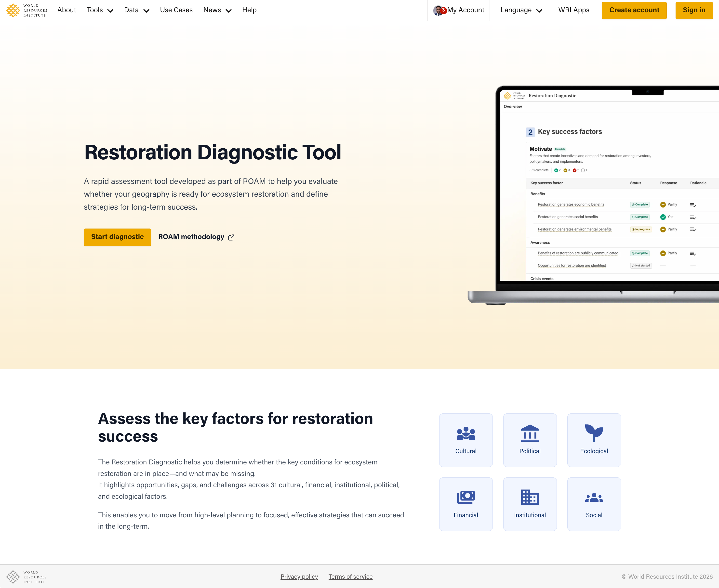Viewport: 719px width, 588px height.
Task: Open the Help page
Action: click(x=249, y=10)
